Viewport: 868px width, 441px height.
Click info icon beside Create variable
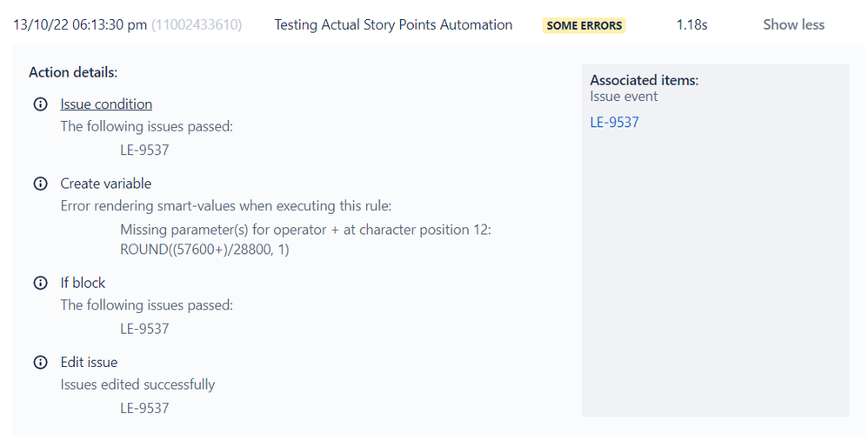click(40, 184)
